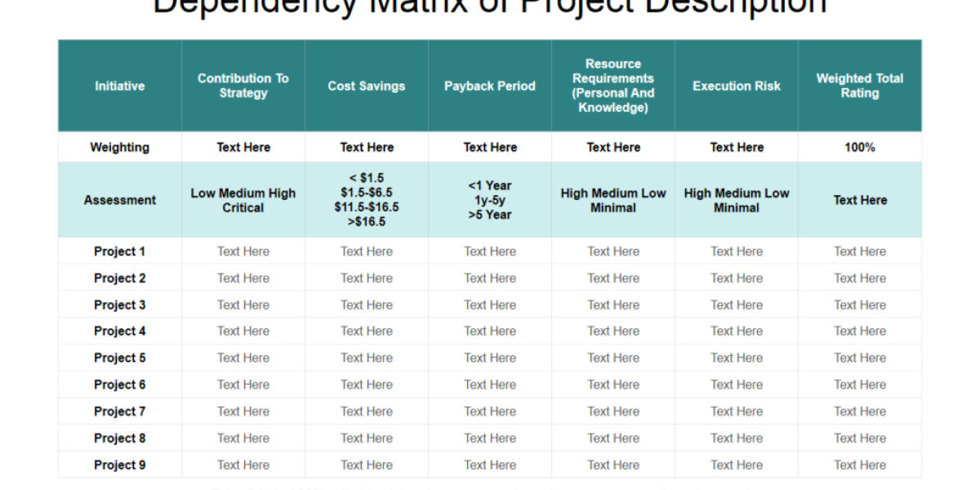Screen dimensions: 980x490
Task: Click the Cost Savings header cell
Action: coord(367,86)
